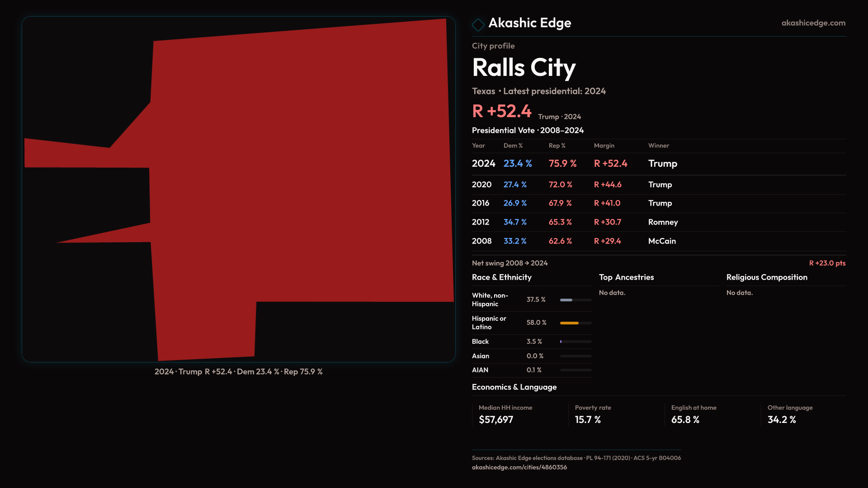Screen dimensions: 868x488
Task: Click the red Ralls City map shape
Action: pyautogui.click(x=298, y=181)
